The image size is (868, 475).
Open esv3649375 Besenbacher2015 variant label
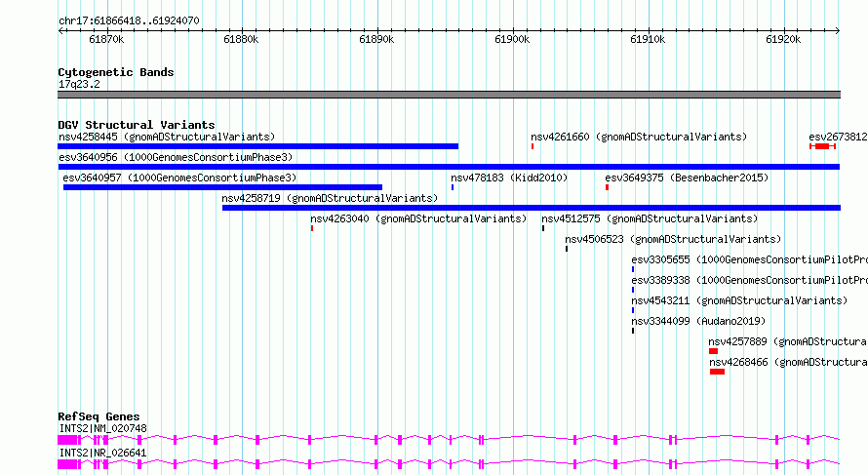pyautogui.click(x=687, y=178)
